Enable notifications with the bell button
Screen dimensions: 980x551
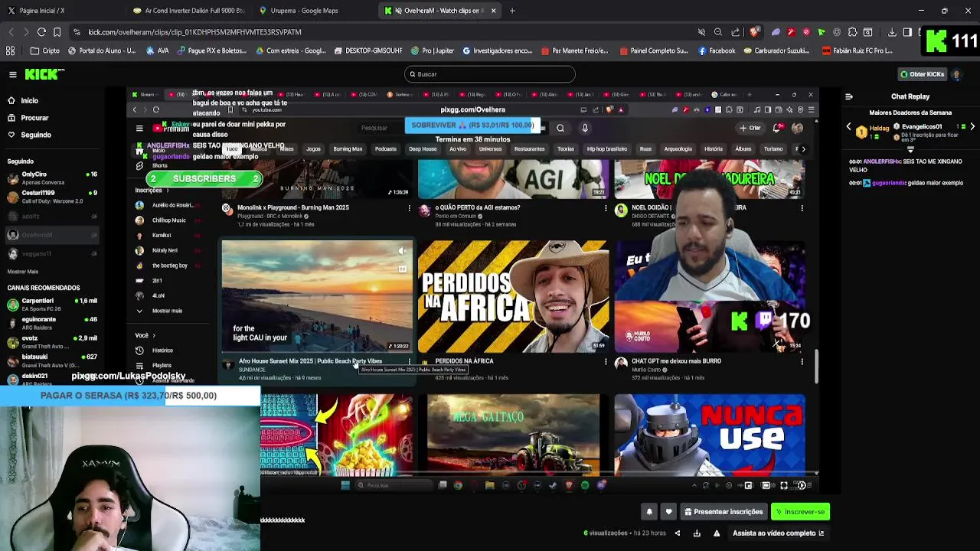(649, 512)
